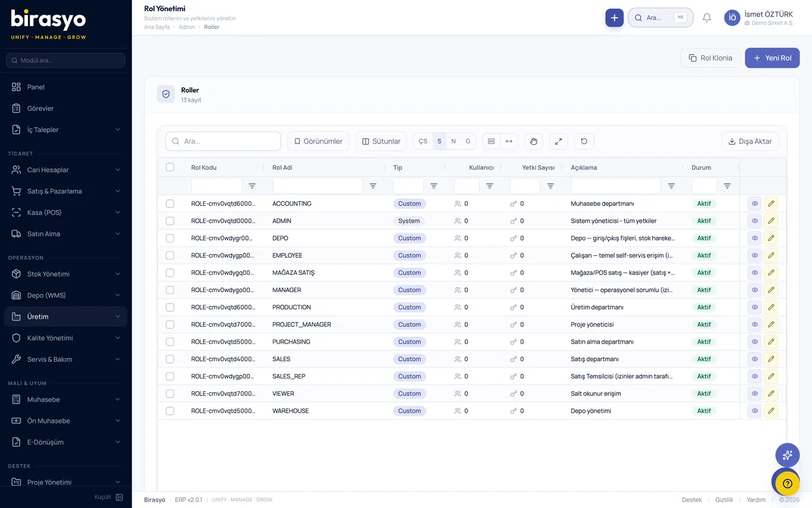Open the Panel sidebar item
812x508 pixels.
[66, 87]
